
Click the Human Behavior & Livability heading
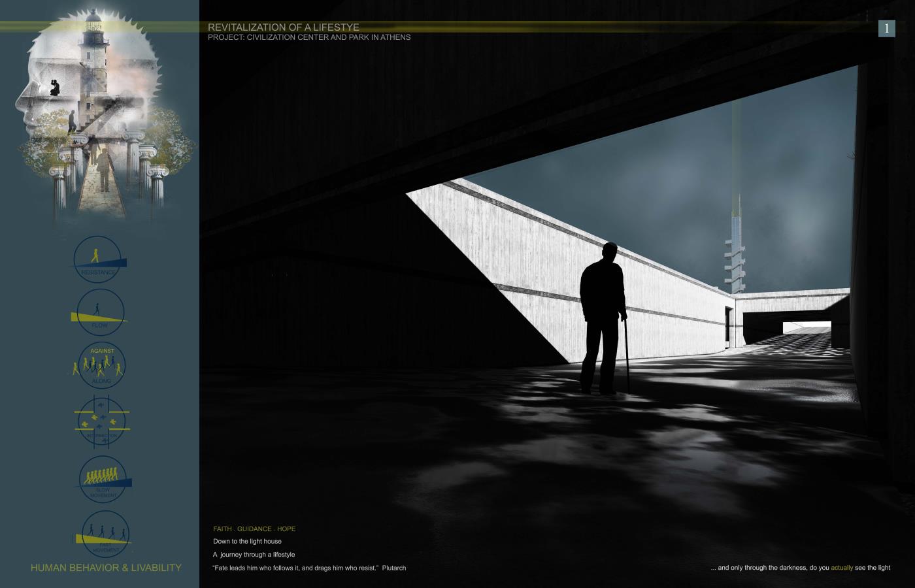(106, 568)
